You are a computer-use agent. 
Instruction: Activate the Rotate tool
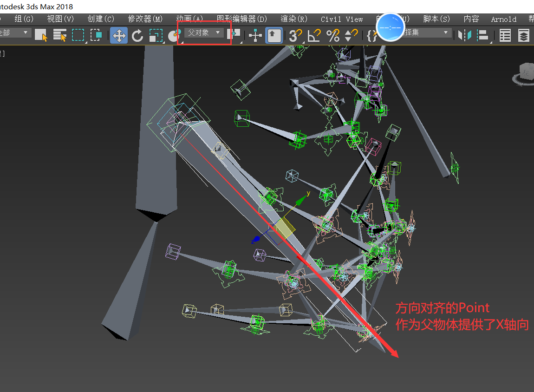pos(137,35)
